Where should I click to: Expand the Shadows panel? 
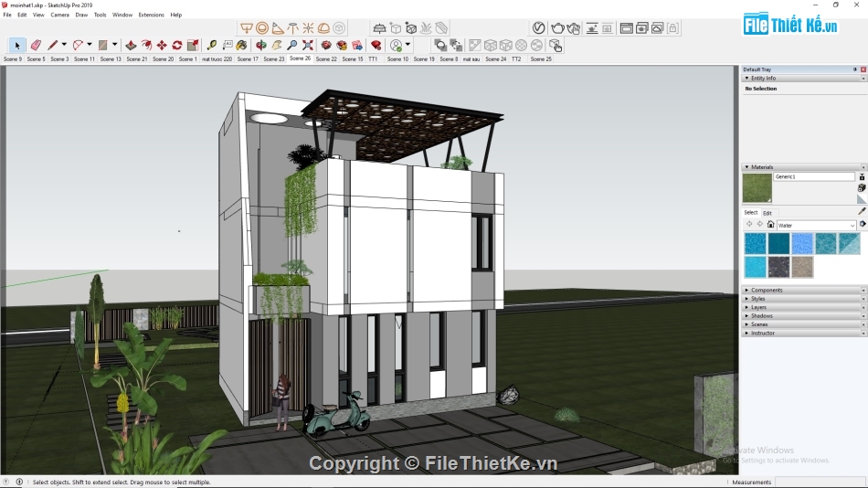point(746,315)
